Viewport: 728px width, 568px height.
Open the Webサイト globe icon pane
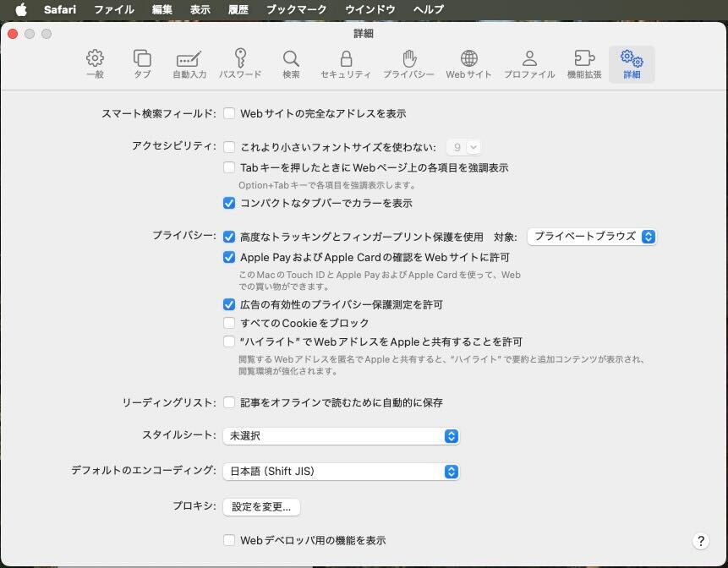point(468,64)
